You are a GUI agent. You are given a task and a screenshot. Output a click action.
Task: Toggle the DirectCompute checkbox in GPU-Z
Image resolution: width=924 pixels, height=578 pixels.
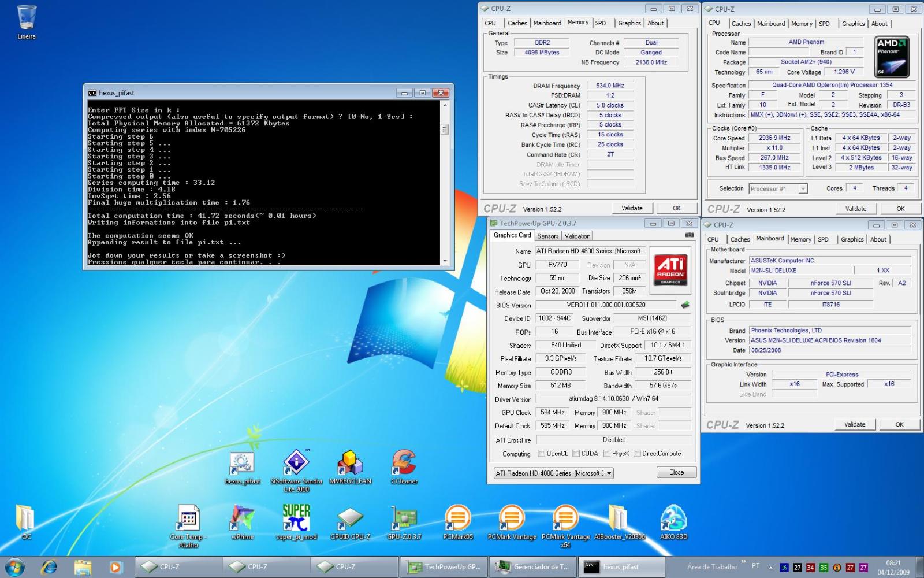637,454
